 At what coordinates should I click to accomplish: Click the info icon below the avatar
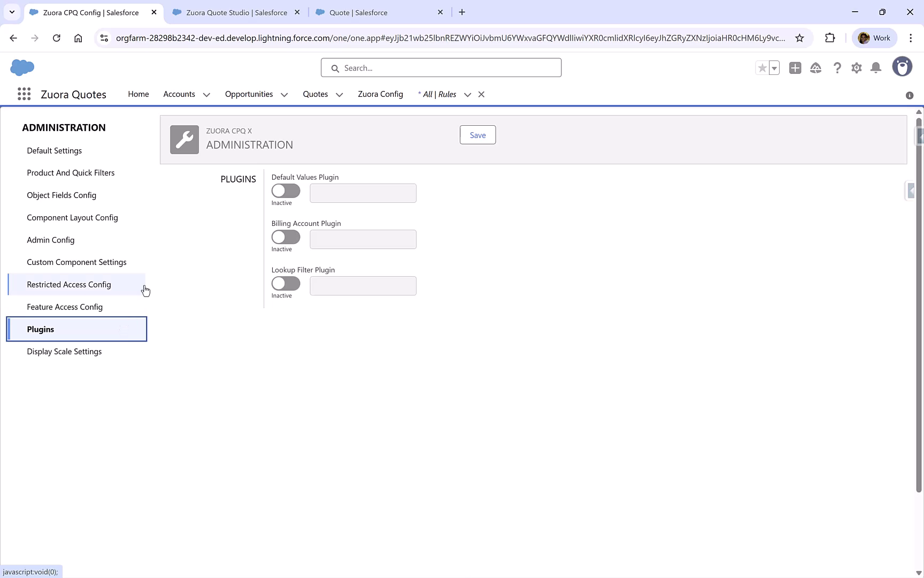[909, 95]
